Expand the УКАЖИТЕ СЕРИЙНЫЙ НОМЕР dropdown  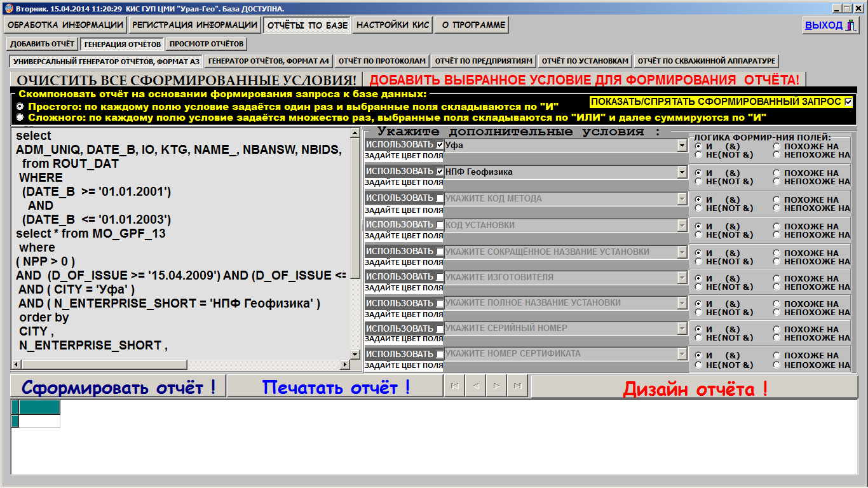pyautogui.click(x=682, y=329)
